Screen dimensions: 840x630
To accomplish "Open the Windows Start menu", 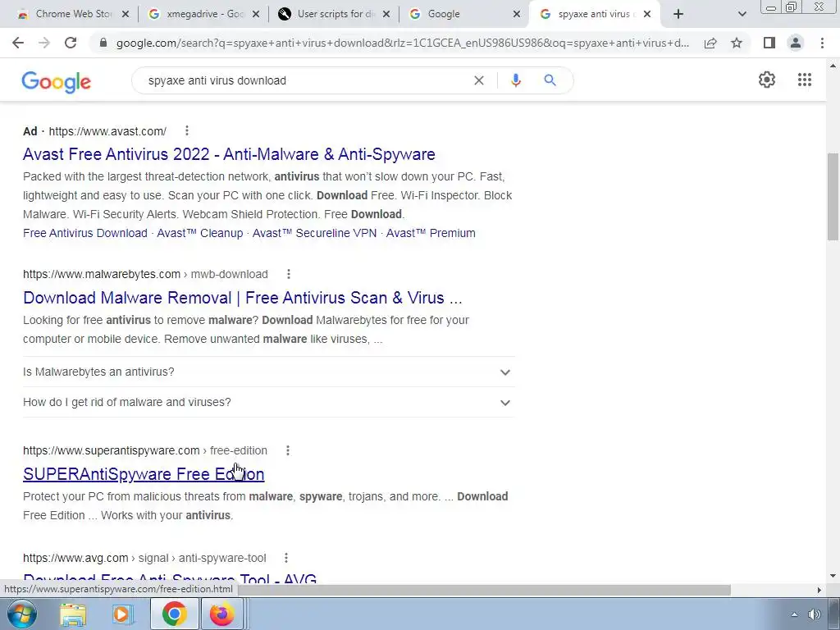I will point(21,614).
